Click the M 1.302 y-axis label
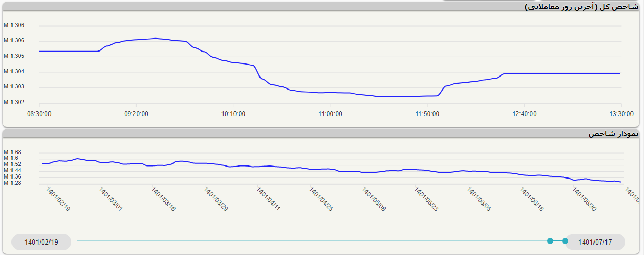The width and height of the screenshot is (644, 255). pos(14,102)
